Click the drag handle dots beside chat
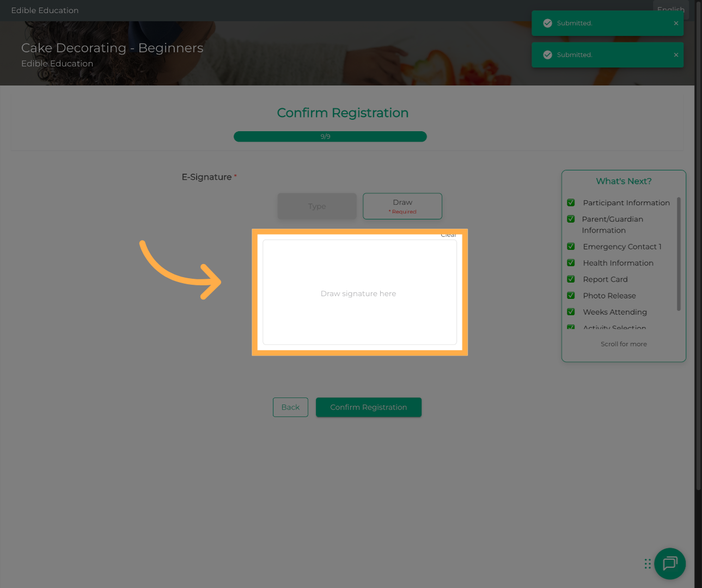The height and width of the screenshot is (588, 702). coord(648,563)
